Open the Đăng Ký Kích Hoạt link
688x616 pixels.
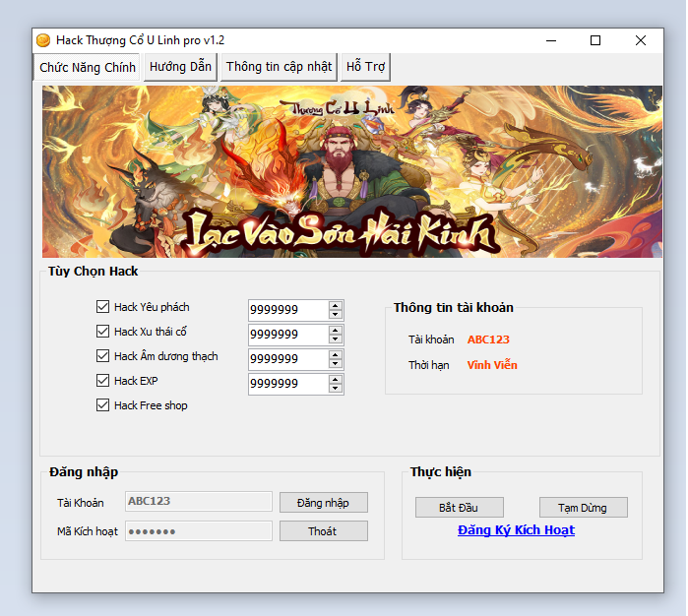click(x=516, y=529)
